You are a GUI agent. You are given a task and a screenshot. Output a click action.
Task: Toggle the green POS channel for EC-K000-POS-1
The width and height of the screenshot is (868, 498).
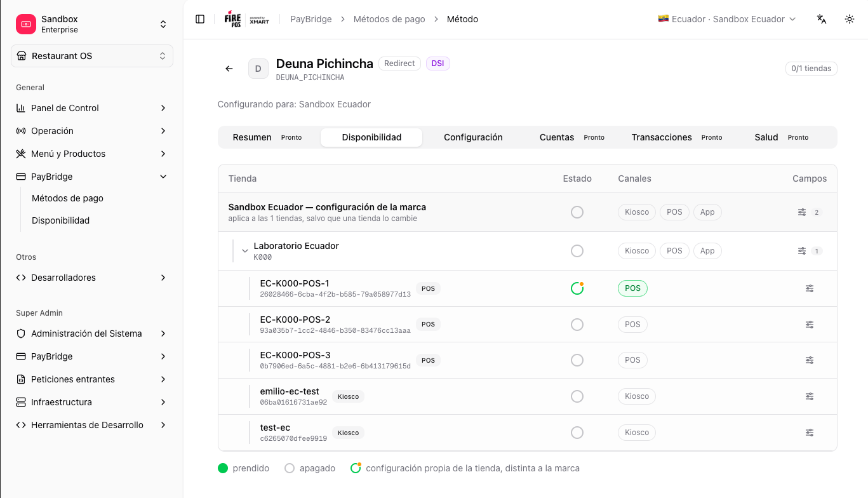click(x=632, y=288)
